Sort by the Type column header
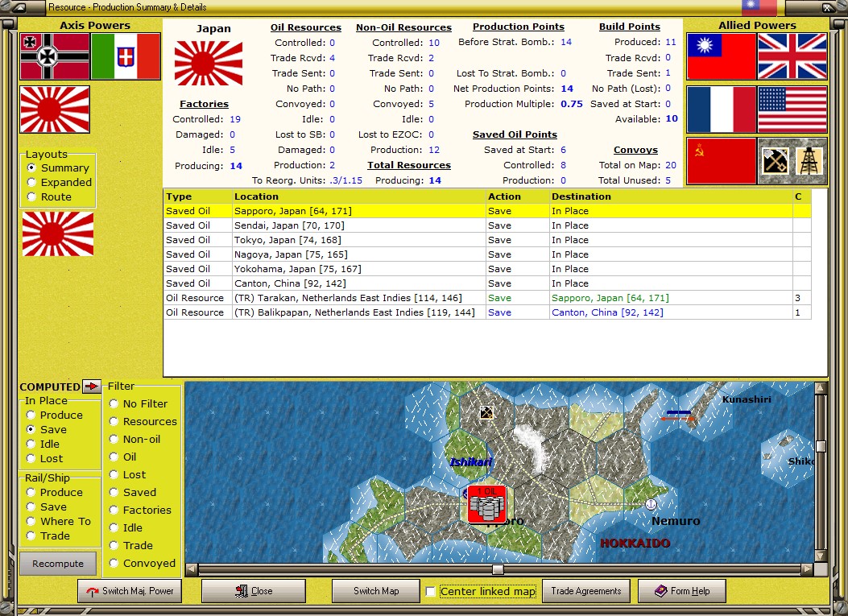This screenshot has width=848, height=616. [198, 196]
